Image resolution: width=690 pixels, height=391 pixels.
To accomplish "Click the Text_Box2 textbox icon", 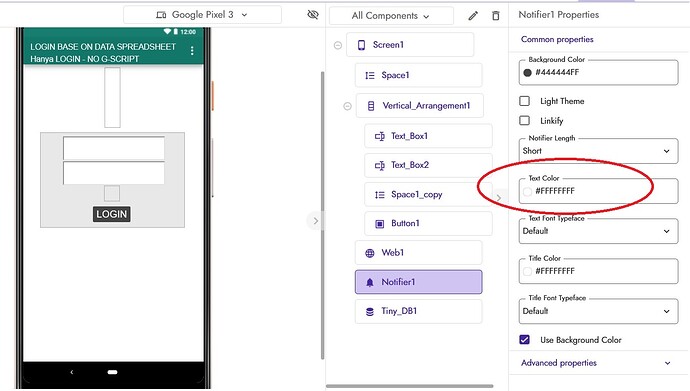I will (379, 165).
